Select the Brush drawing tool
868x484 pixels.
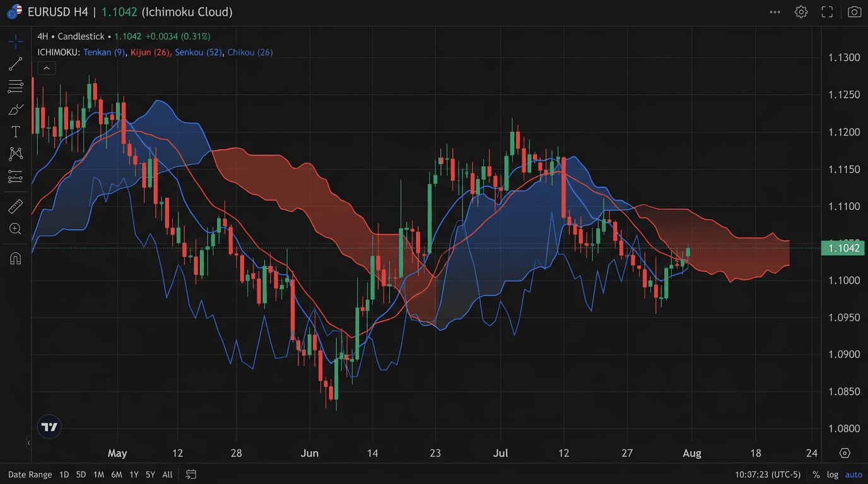click(15, 109)
